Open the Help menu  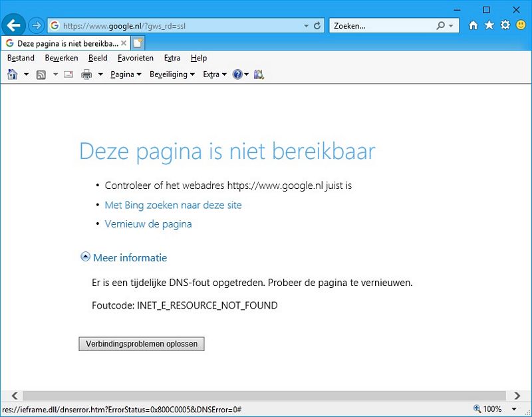pos(199,58)
